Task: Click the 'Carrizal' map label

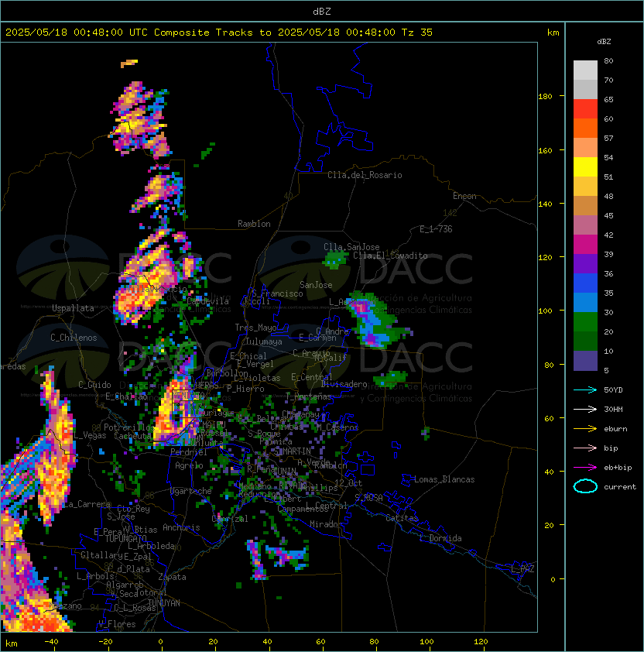Action: (x=230, y=519)
